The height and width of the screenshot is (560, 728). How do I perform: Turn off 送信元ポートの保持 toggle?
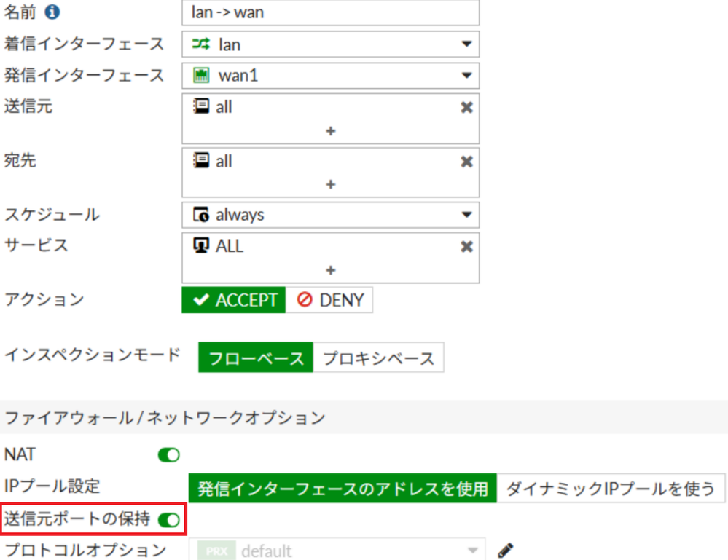[168, 520]
